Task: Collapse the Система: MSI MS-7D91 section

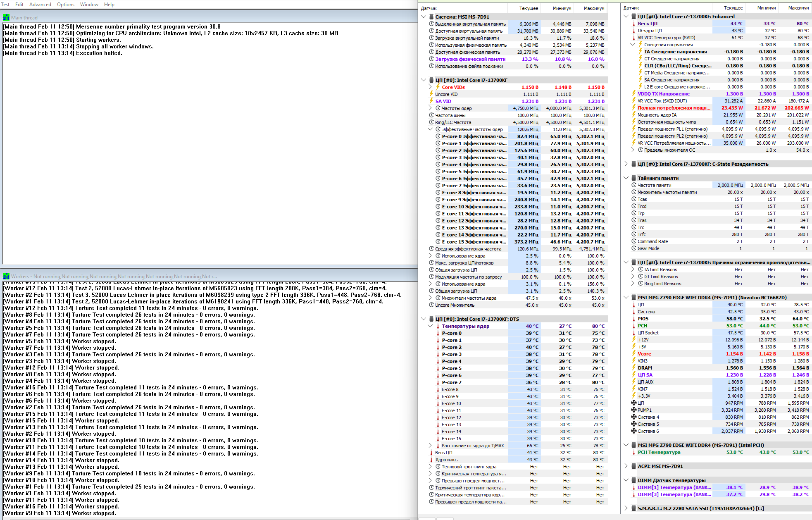Action: [424, 17]
